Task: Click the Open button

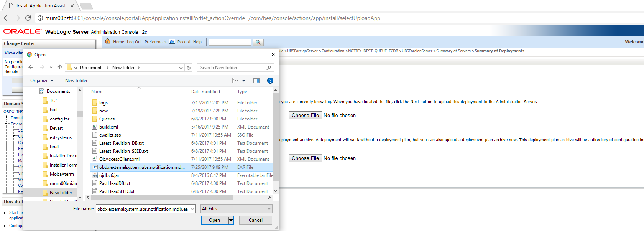Action: 215,220
